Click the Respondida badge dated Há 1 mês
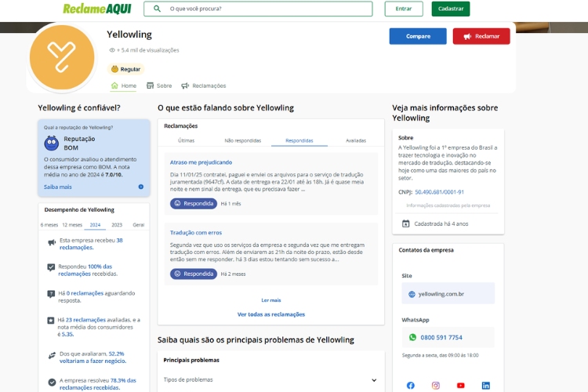Screen dimensions: 588x392 (x=194, y=203)
